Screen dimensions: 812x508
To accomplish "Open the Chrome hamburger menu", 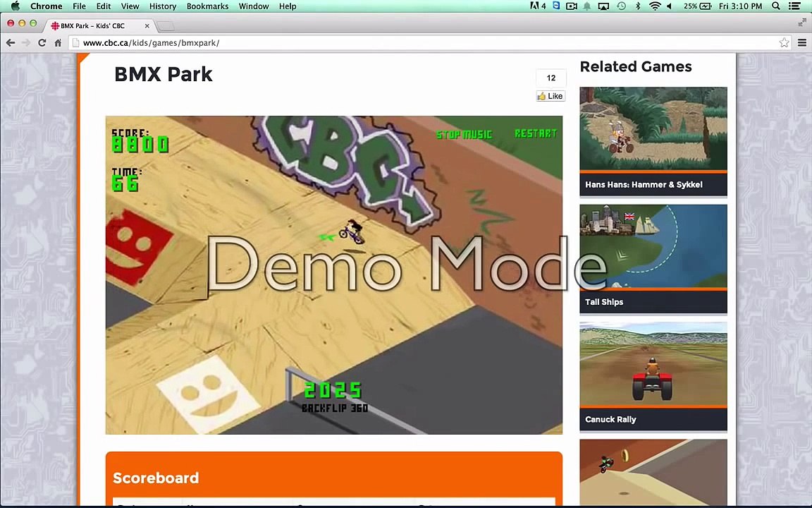I will [x=802, y=42].
